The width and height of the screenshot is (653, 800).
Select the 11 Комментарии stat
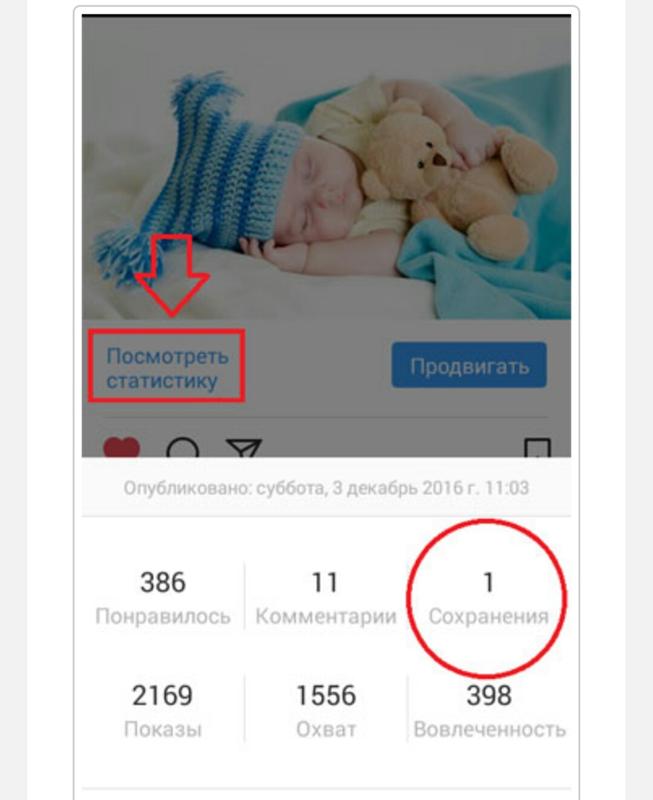click(x=326, y=598)
